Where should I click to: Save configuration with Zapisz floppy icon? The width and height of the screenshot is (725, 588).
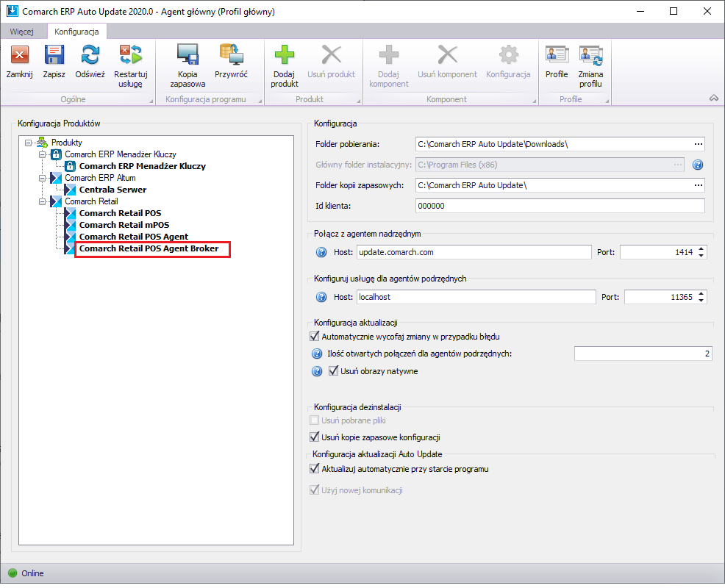point(54,55)
